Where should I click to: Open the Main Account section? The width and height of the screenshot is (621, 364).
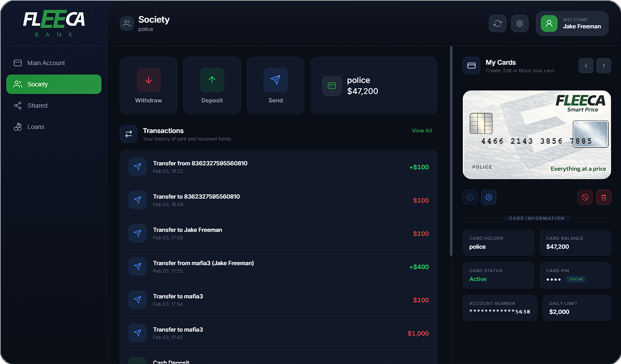coord(54,63)
